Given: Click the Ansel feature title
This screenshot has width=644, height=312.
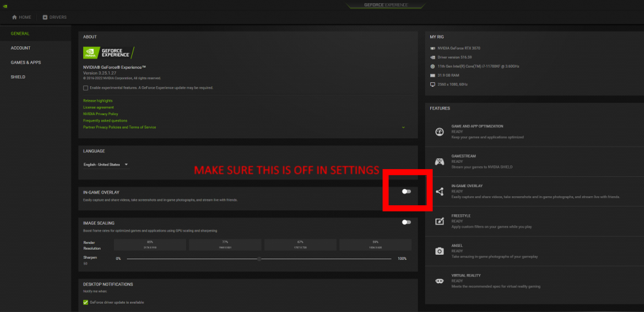Looking at the screenshot, I should [x=457, y=246].
